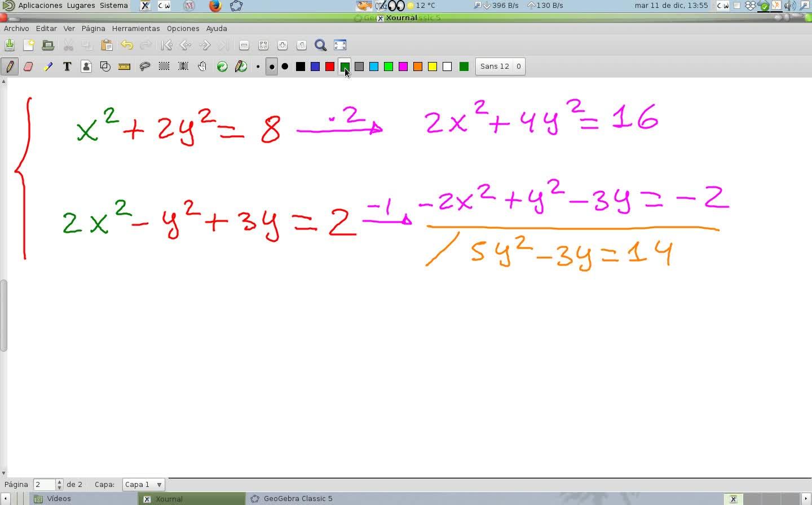
Task: Open the set zoom magnifier
Action: point(320,45)
